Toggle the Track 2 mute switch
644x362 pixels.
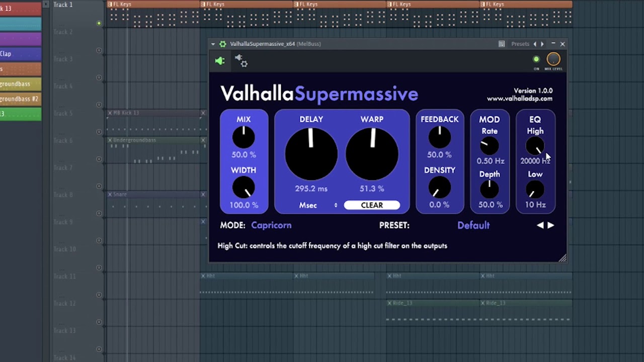(x=99, y=50)
